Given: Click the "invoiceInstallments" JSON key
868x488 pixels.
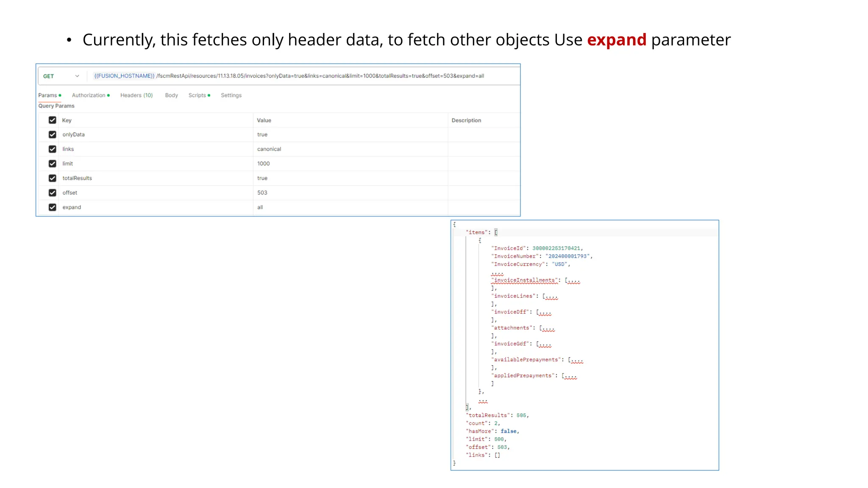Looking at the screenshot, I should [x=524, y=280].
